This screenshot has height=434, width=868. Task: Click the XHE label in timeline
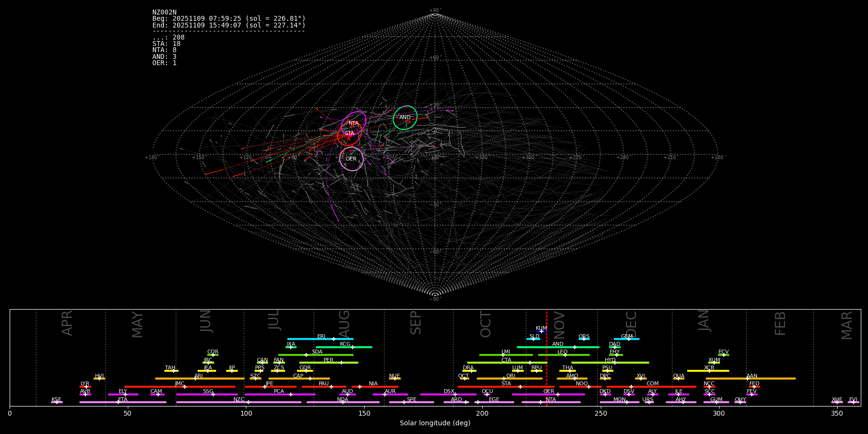[837, 399]
